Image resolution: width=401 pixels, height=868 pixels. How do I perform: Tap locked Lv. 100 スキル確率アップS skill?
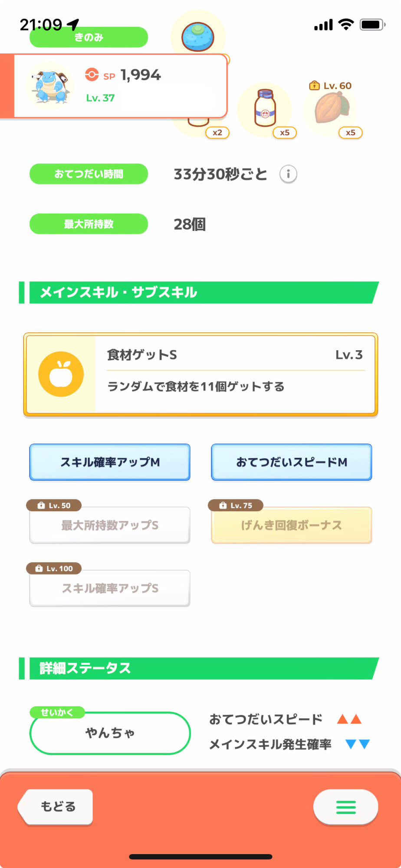pos(110,588)
